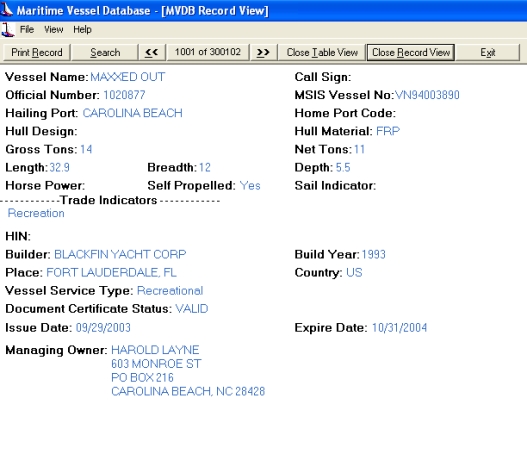Advance to next record with >> button
Viewport: 527px width, 454px height.
[x=264, y=52]
